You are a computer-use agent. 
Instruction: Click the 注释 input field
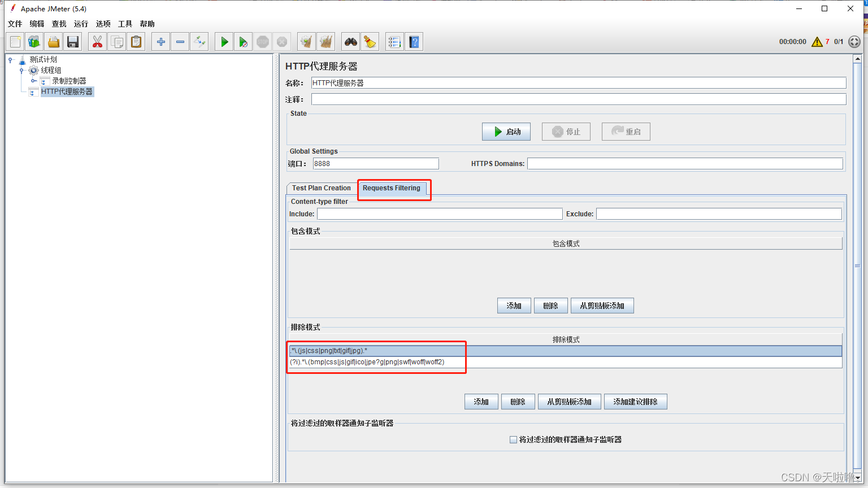(579, 99)
